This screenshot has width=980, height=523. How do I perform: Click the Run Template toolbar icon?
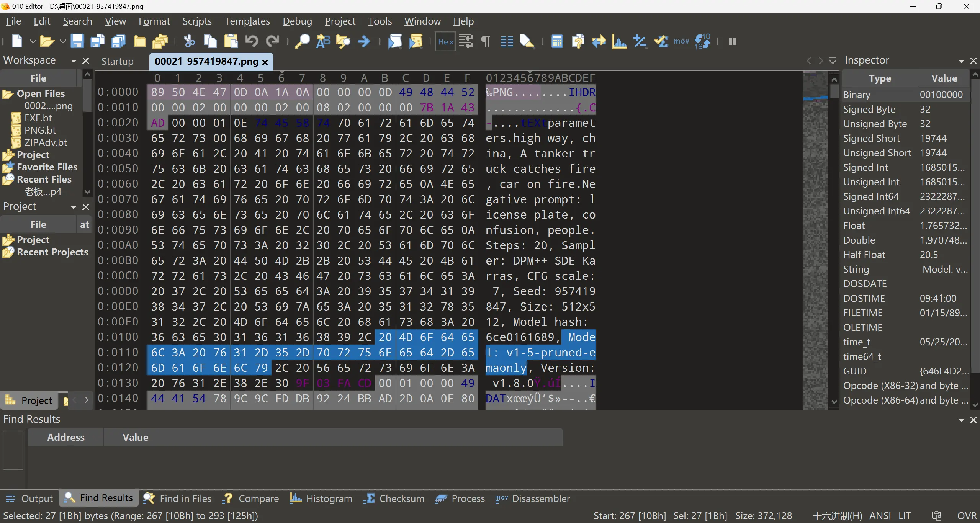(416, 41)
